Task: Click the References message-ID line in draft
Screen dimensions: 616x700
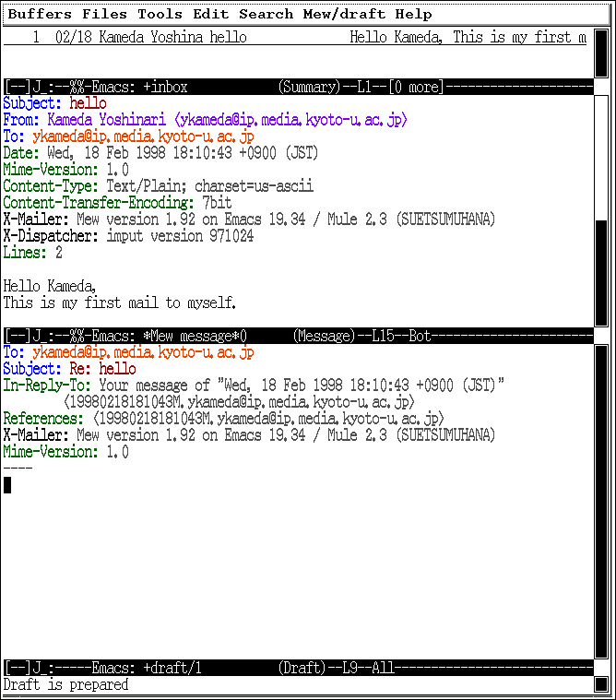Action: pos(267,420)
